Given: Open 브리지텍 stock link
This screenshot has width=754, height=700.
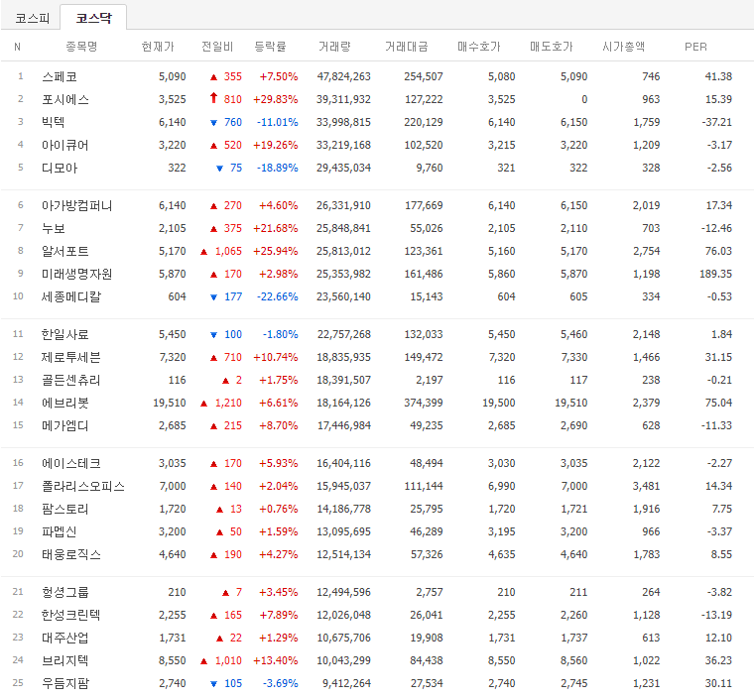Looking at the screenshot, I should coord(65,661).
